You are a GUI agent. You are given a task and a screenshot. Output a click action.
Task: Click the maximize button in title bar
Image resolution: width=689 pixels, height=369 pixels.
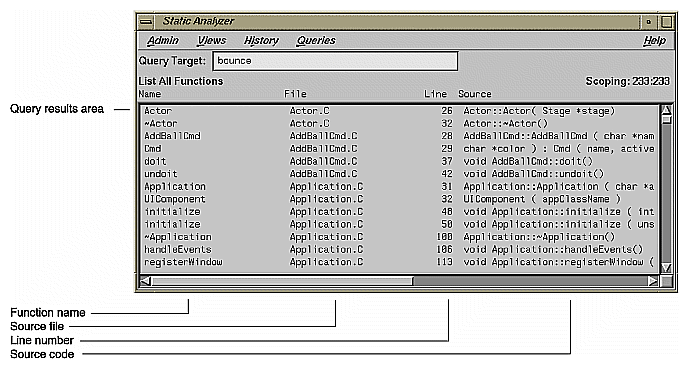666,21
